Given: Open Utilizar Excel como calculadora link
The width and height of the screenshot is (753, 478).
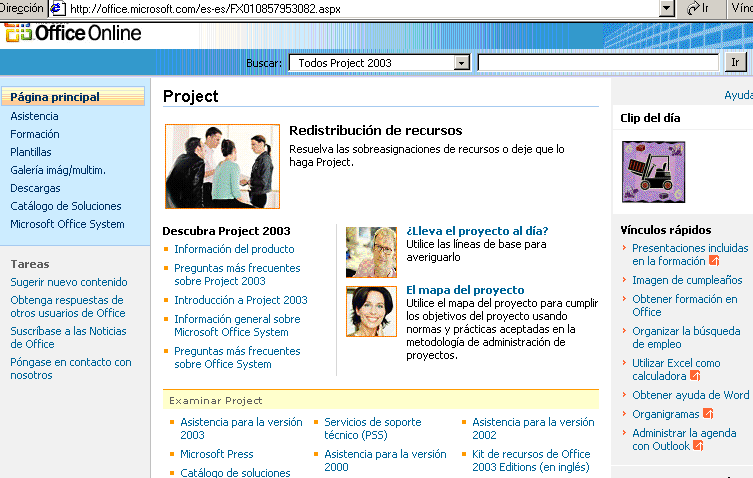Looking at the screenshot, I should click(x=676, y=370).
